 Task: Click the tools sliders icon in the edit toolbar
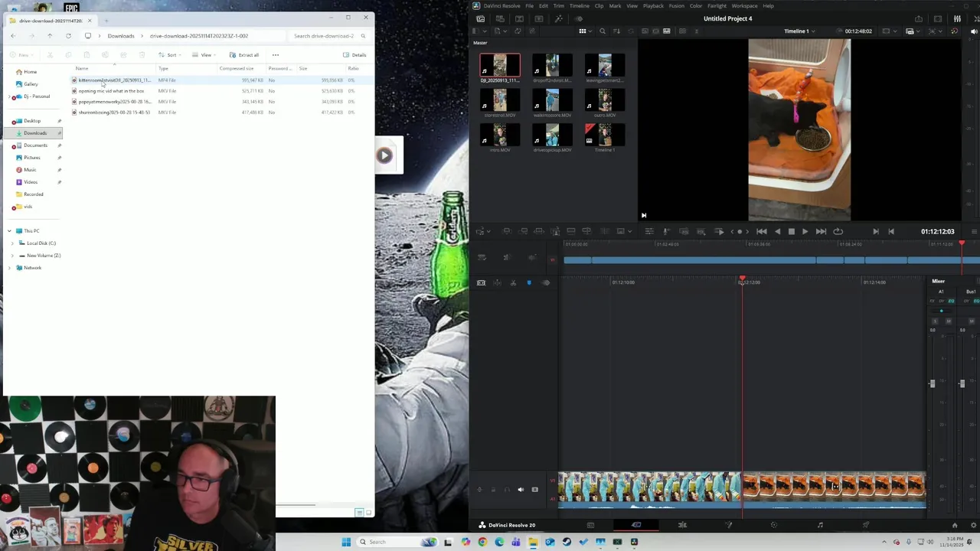click(x=648, y=231)
